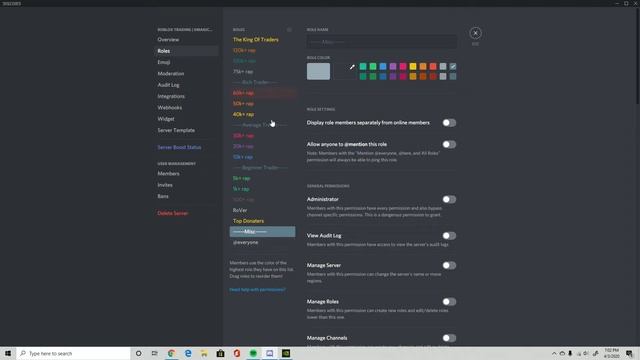Click the Cortana circle icon on taskbar
640x360 pixels.
click(138, 353)
